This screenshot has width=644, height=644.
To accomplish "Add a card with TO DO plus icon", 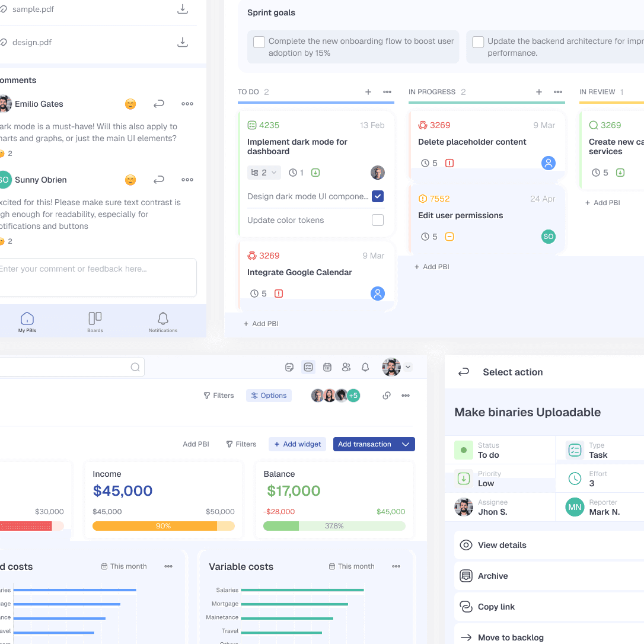I will pos(368,92).
